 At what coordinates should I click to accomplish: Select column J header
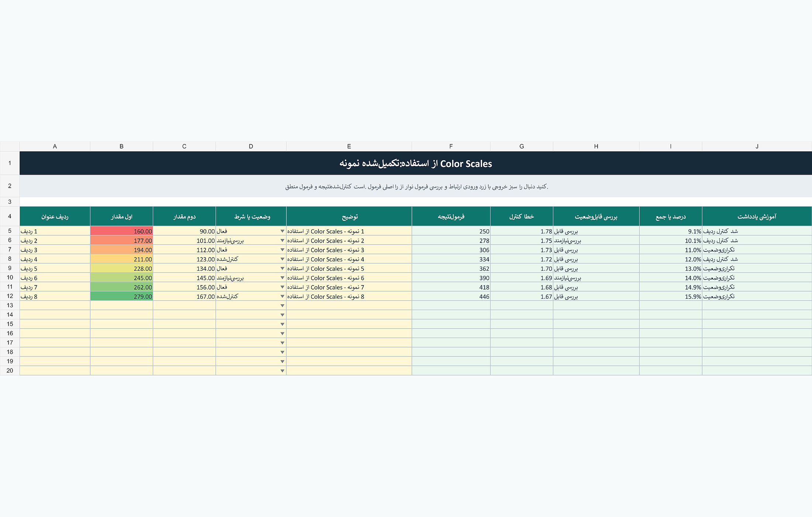tap(757, 146)
